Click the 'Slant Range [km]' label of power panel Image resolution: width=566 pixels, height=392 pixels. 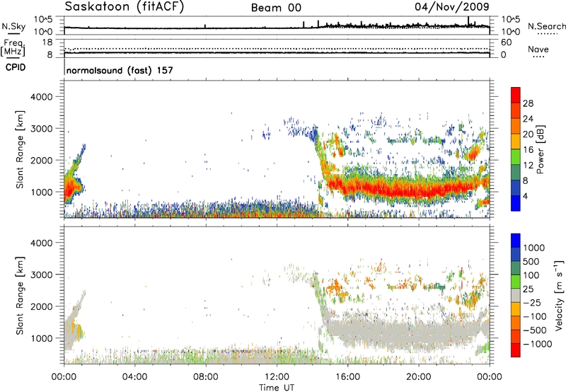(x=20, y=149)
